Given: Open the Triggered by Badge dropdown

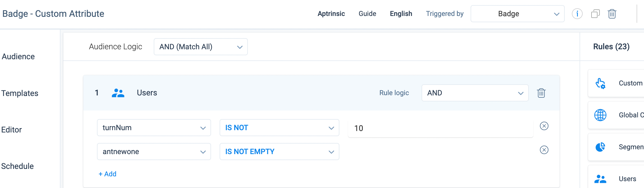Looking at the screenshot, I should [517, 14].
